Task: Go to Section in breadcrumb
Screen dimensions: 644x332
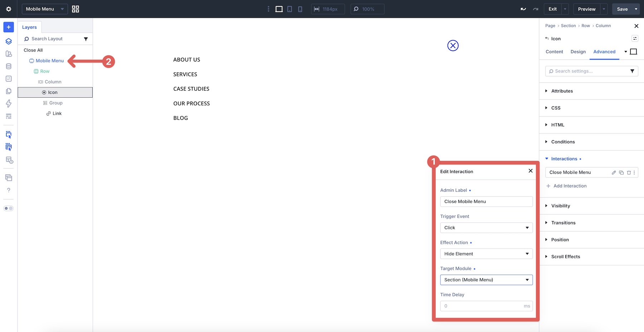Action: click(x=568, y=26)
